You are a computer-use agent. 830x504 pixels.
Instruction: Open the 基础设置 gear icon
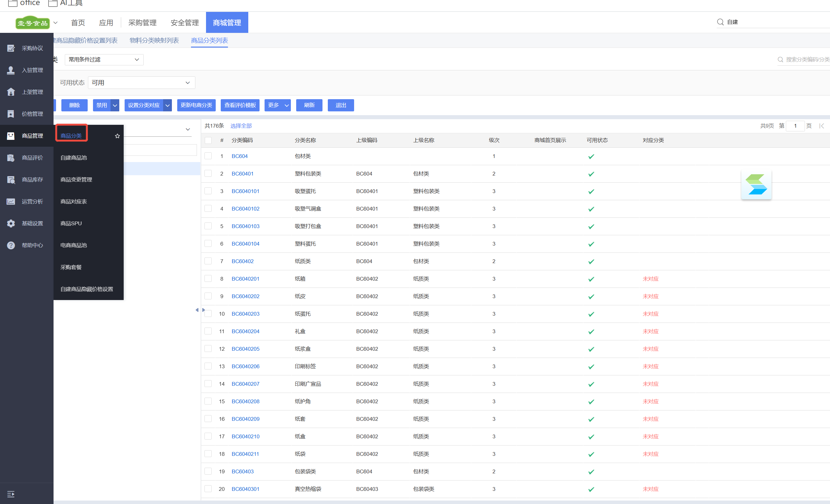(11, 223)
